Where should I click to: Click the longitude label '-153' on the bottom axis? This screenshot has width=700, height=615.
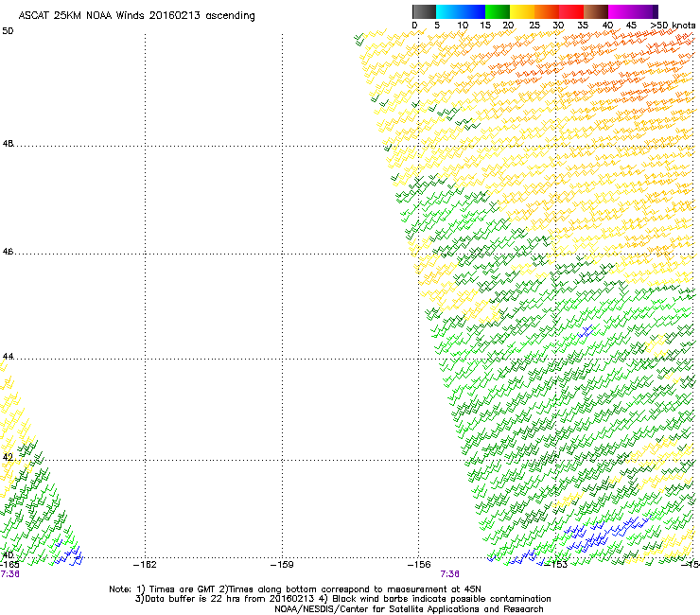(x=556, y=565)
